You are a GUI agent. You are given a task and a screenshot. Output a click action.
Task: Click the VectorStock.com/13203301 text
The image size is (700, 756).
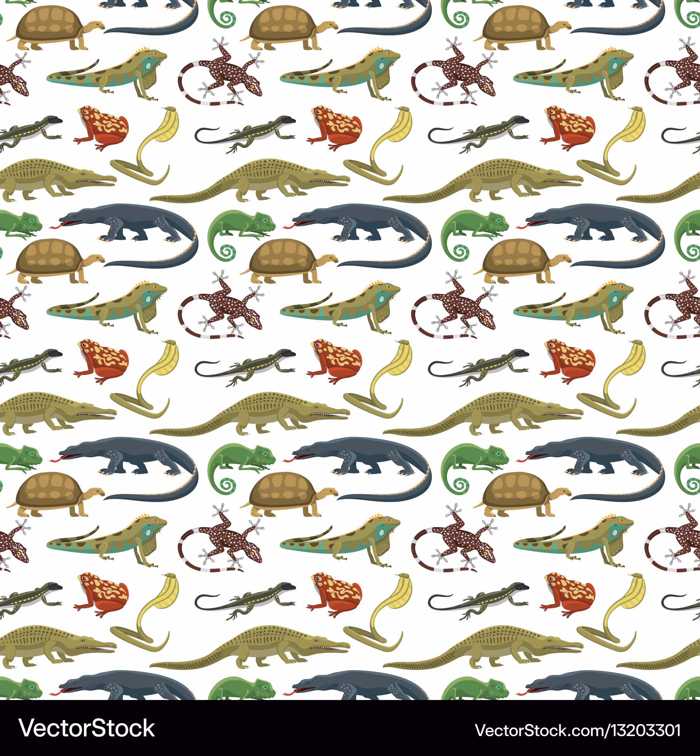tap(577, 730)
